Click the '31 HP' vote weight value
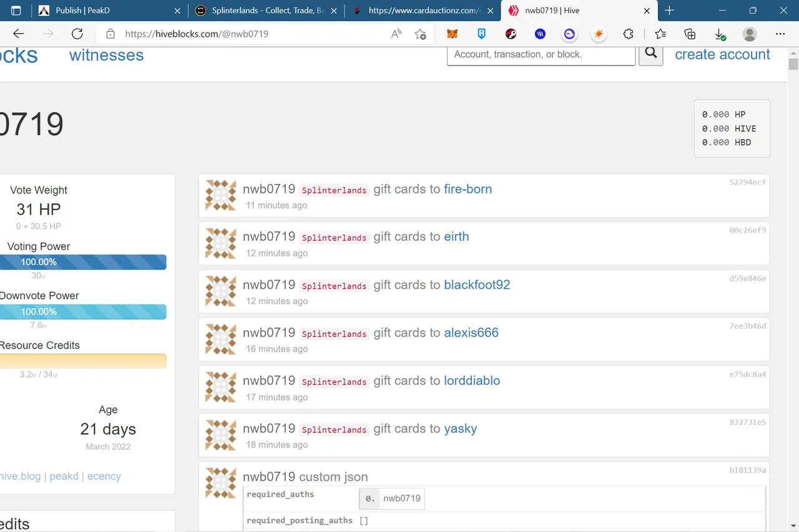The width and height of the screenshot is (799, 532). click(x=39, y=209)
